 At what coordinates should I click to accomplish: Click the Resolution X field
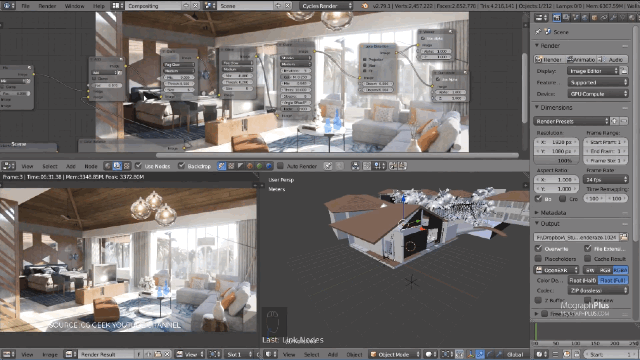coord(557,142)
